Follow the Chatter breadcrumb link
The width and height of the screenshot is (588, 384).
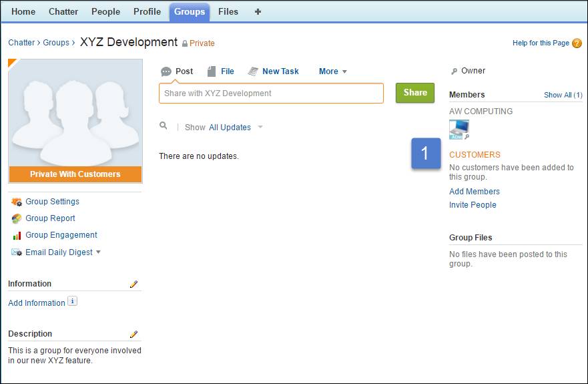point(21,43)
